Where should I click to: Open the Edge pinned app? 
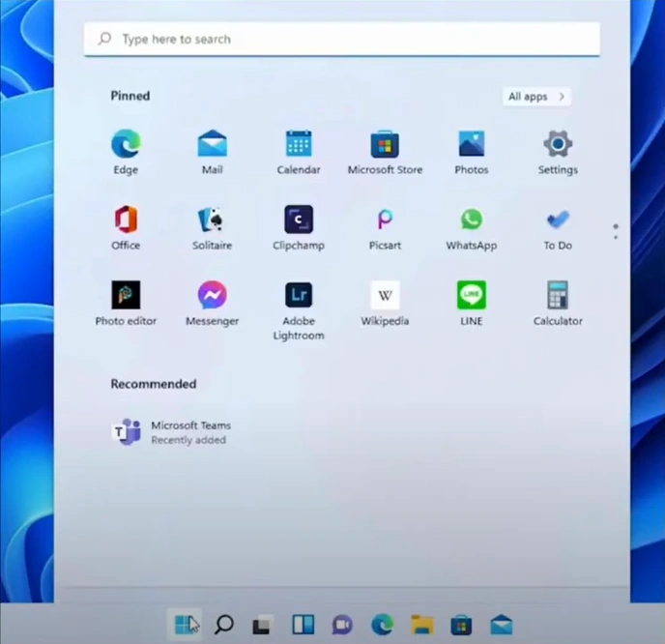[126, 152]
